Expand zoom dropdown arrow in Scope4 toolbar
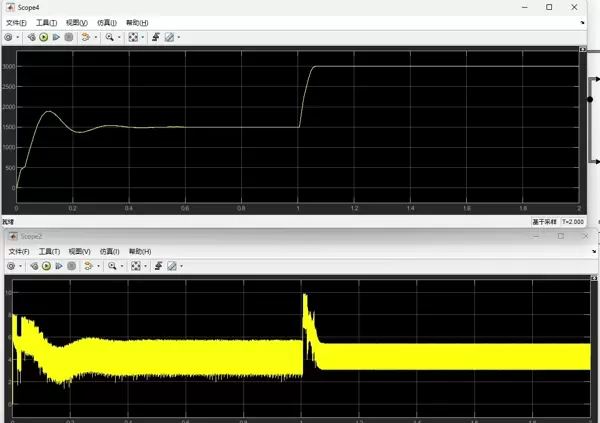Image resolution: width=600 pixels, height=423 pixels. tap(117, 37)
